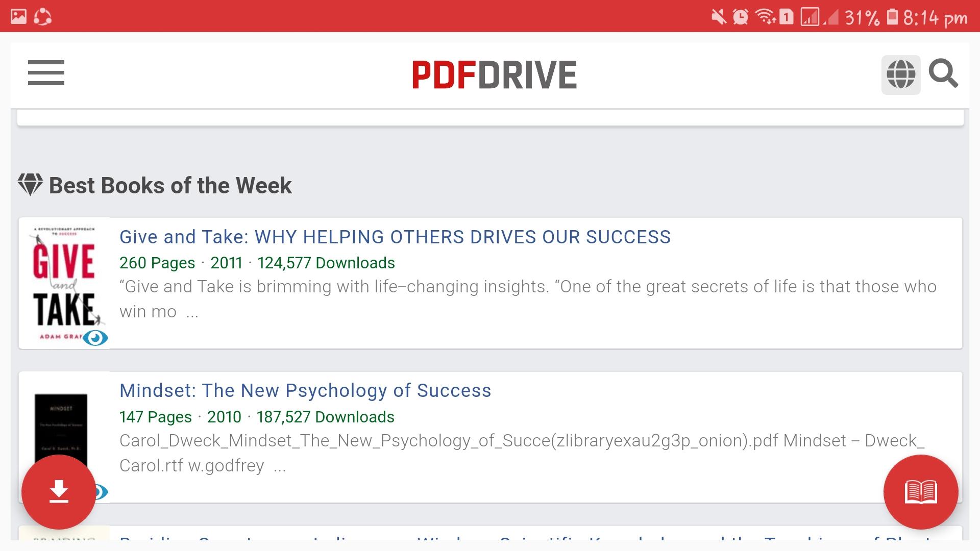Preview Give and Take via eye icon
980x551 pixels.
(x=95, y=338)
